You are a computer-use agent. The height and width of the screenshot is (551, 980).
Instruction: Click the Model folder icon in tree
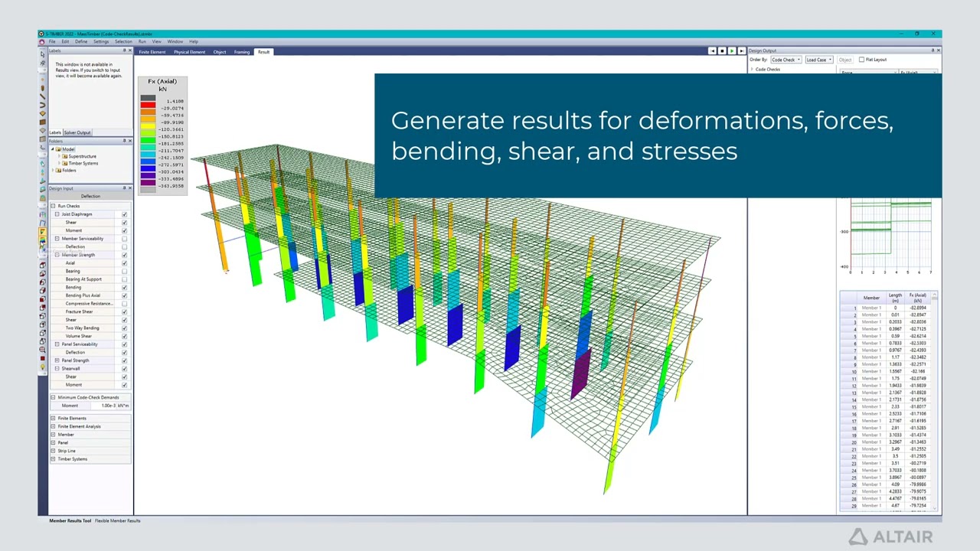58,149
